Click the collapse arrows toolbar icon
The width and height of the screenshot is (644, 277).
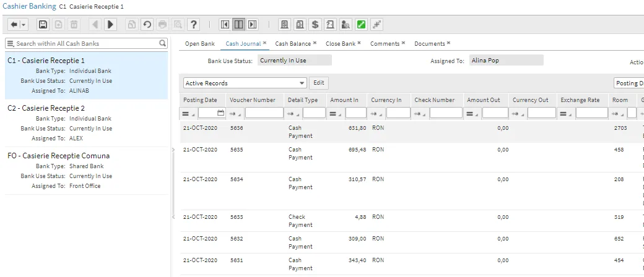(x=376, y=25)
